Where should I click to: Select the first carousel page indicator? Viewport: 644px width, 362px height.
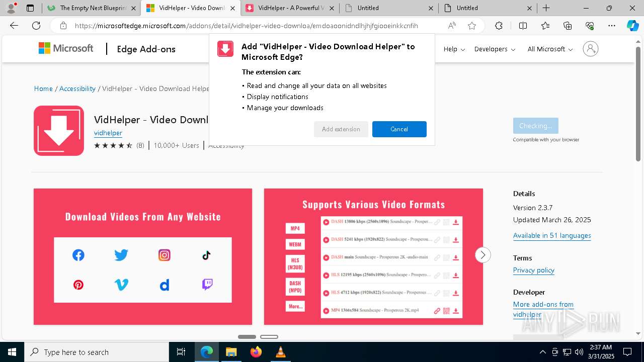tap(247, 337)
